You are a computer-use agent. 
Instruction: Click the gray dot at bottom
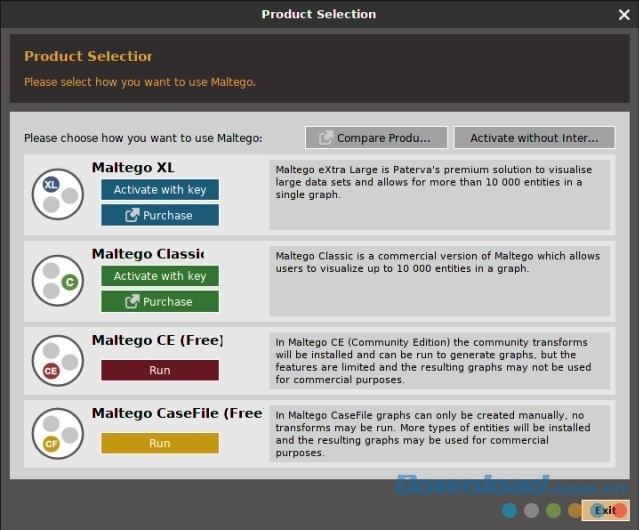[532, 510]
